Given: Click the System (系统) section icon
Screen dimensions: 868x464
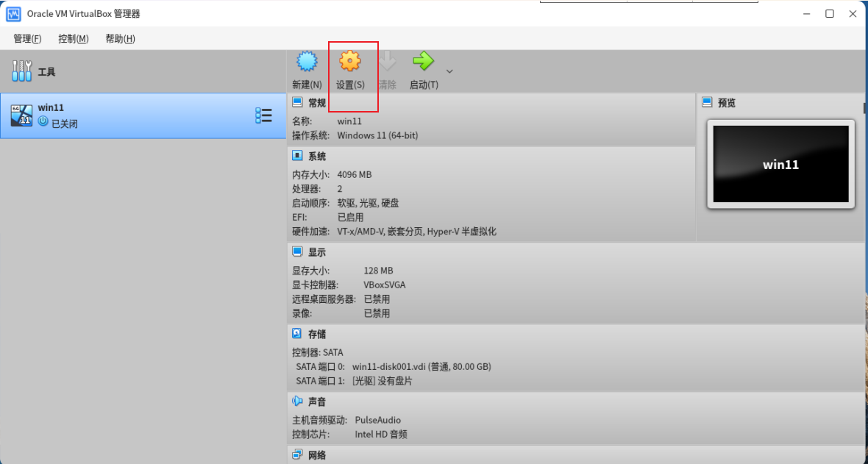Looking at the screenshot, I should pos(297,156).
